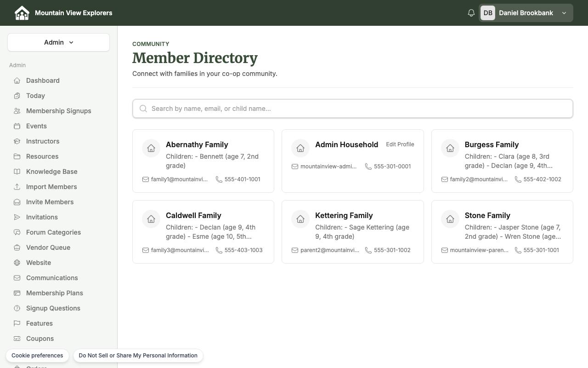Click the Vendor Queue icon

pyautogui.click(x=17, y=247)
